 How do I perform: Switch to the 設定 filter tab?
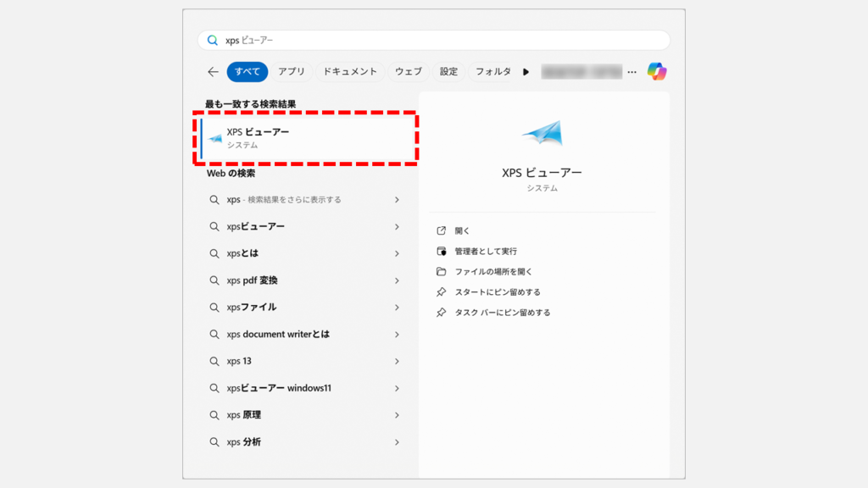449,72
